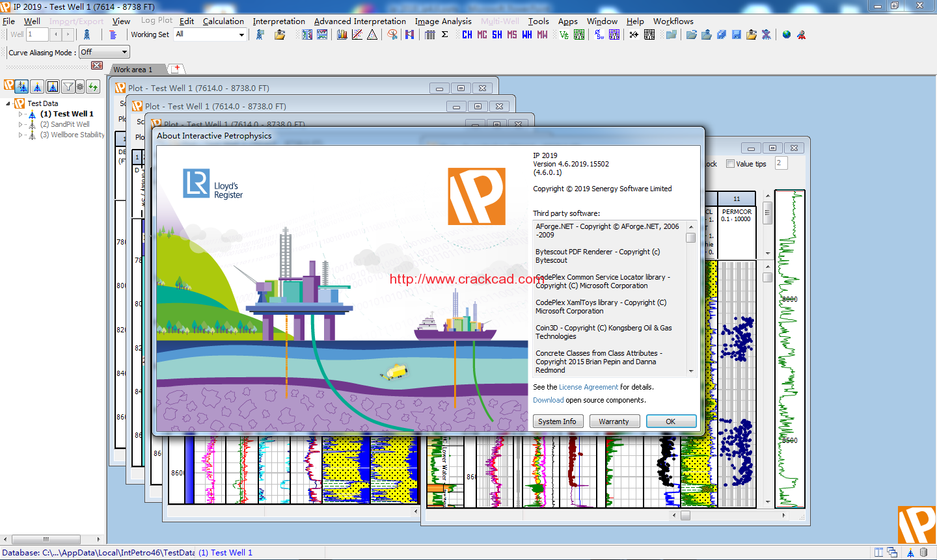Image resolution: width=937 pixels, height=560 pixels.
Task: Click the green Vcl clay volume icon
Action: click(x=564, y=34)
